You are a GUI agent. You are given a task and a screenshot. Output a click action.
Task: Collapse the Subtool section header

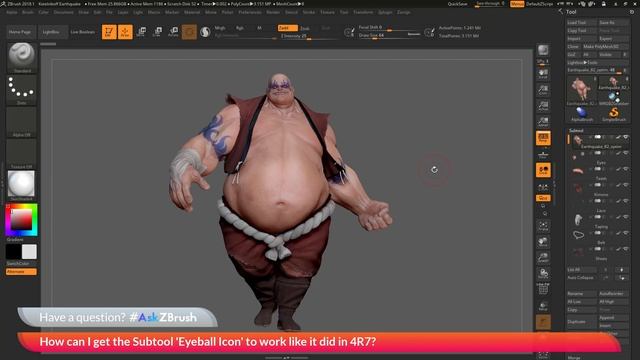point(576,130)
